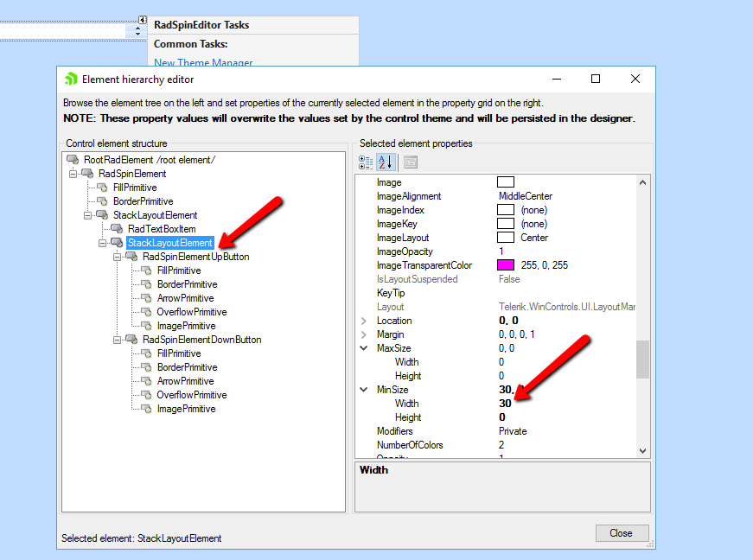
Task: Collapse the MaxSize property
Action: pos(364,348)
